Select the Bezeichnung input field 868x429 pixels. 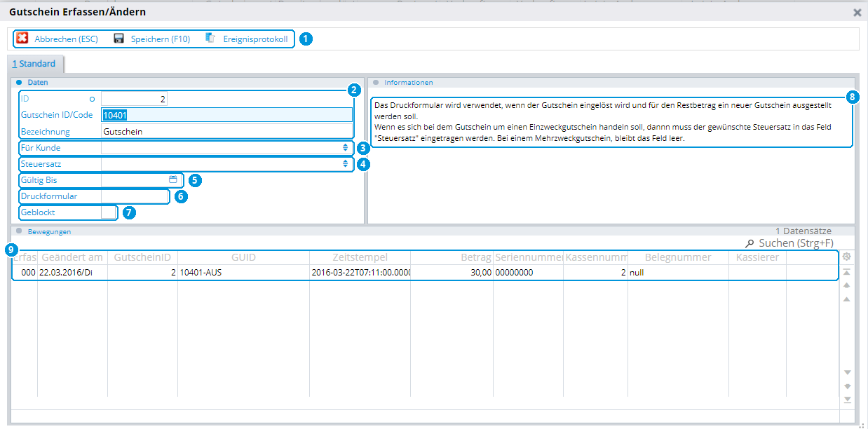(x=226, y=131)
